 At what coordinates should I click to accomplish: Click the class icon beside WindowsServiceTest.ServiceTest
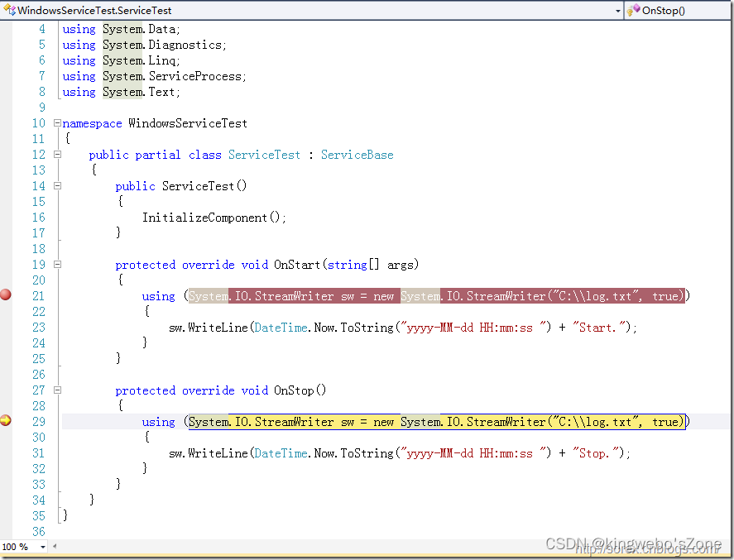[7, 10]
